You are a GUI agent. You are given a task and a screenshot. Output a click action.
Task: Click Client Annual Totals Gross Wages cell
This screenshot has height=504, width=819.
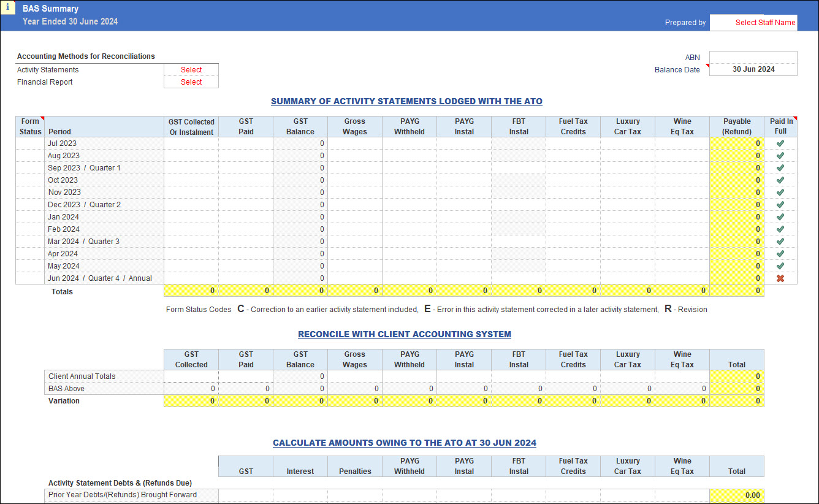355,376
